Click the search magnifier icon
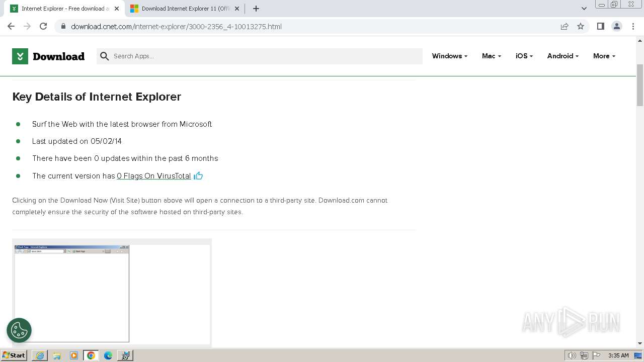 coord(105,56)
